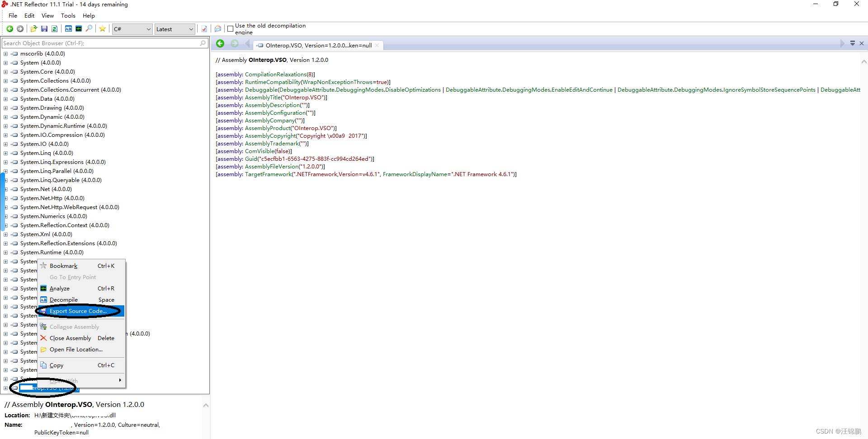Open the Help menu
The height and width of the screenshot is (439, 868).
pyautogui.click(x=89, y=15)
